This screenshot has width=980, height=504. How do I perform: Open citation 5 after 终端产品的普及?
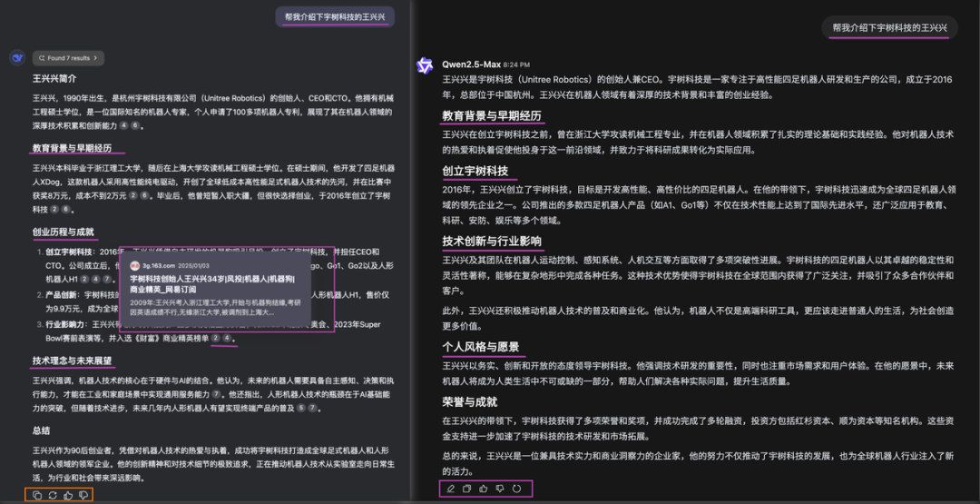(300, 409)
